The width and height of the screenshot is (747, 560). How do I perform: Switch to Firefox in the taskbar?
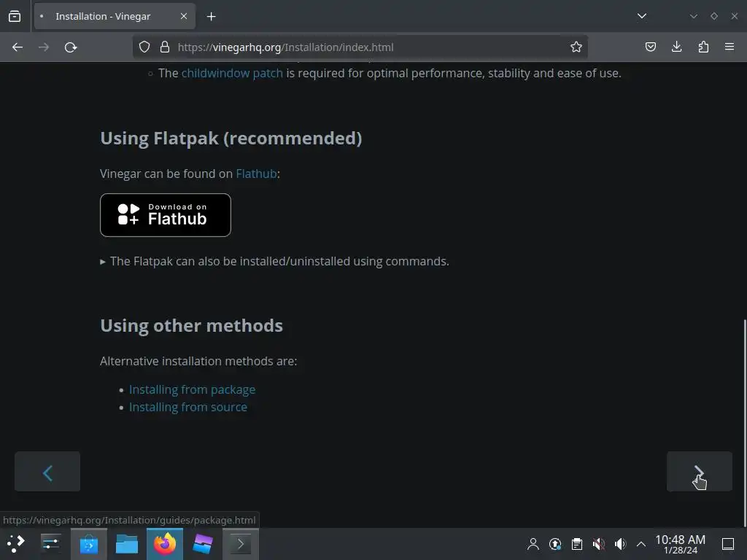[165, 544]
